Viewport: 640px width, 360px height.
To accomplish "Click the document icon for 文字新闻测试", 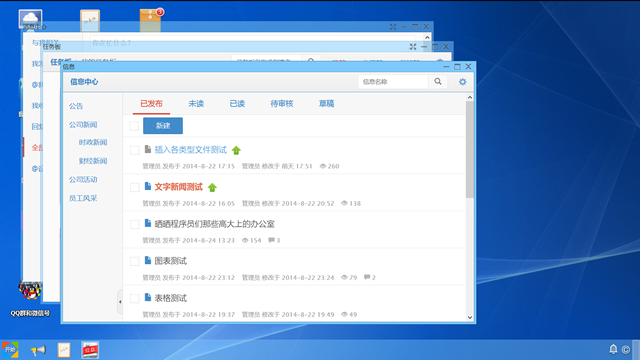I will 148,187.
